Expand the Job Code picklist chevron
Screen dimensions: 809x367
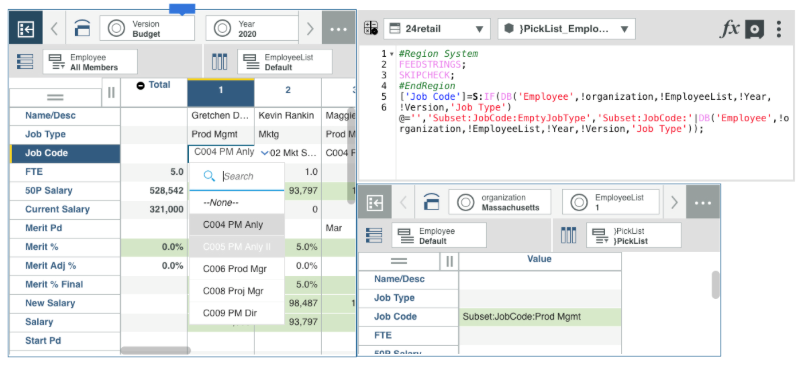coord(265,153)
